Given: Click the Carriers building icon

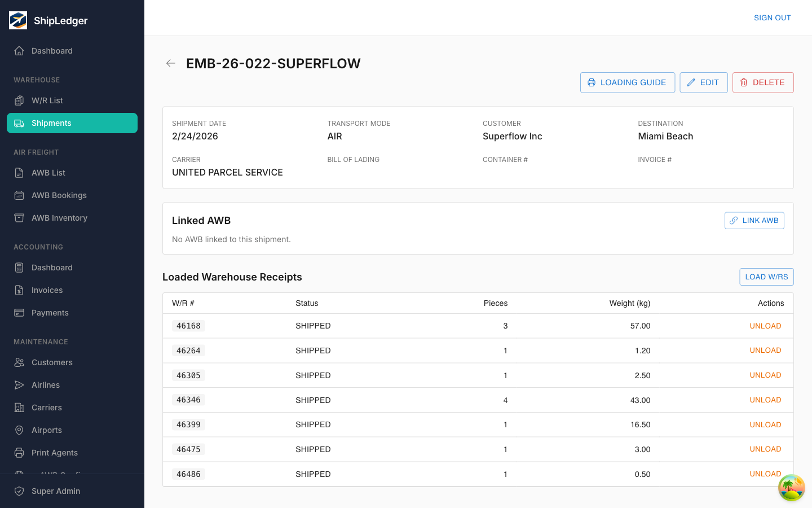Looking at the screenshot, I should [19, 408].
